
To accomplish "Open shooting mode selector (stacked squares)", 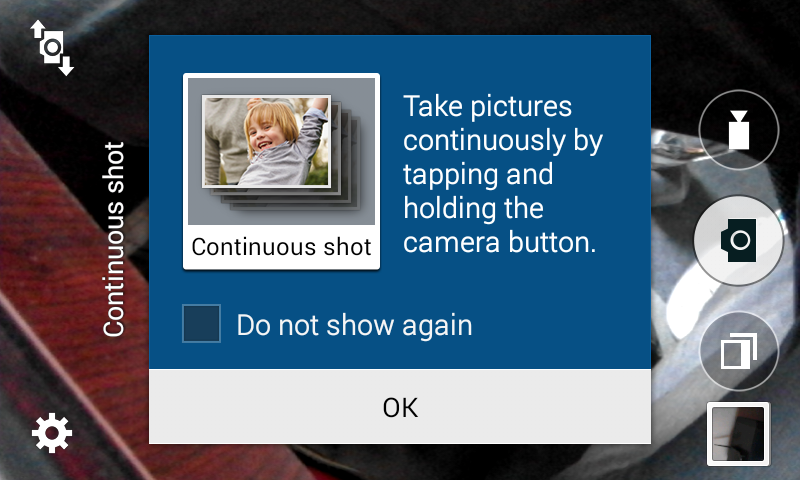I will click(739, 351).
